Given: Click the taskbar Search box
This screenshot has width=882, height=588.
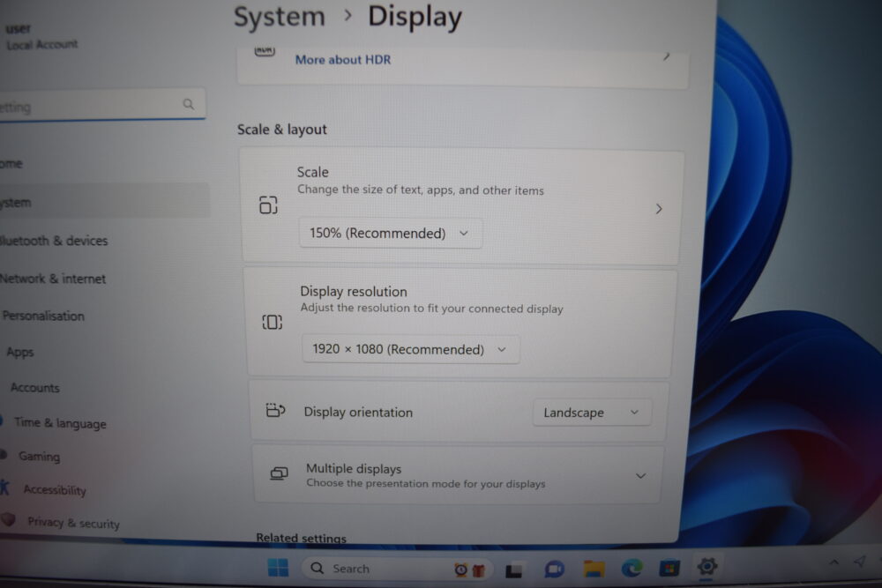Looking at the screenshot, I should pos(397,569).
